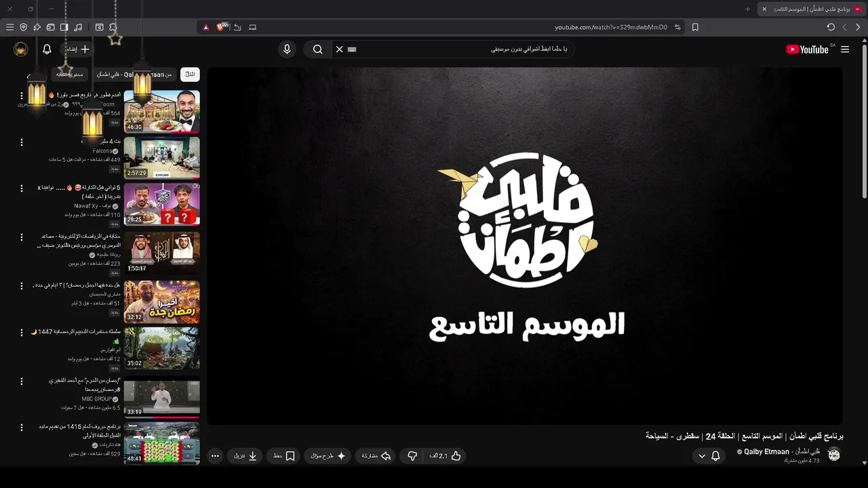Open options menu for 46:30 video
Screen dimensions: 868x488
(21, 96)
